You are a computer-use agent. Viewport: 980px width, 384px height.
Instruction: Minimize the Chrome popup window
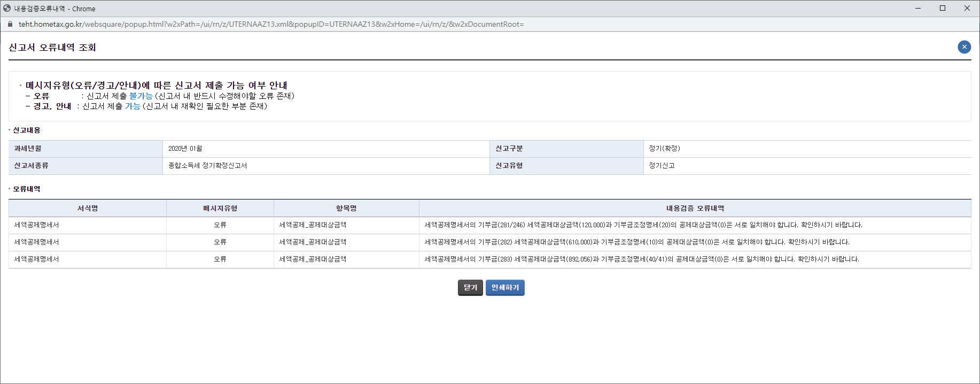point(918,8)
